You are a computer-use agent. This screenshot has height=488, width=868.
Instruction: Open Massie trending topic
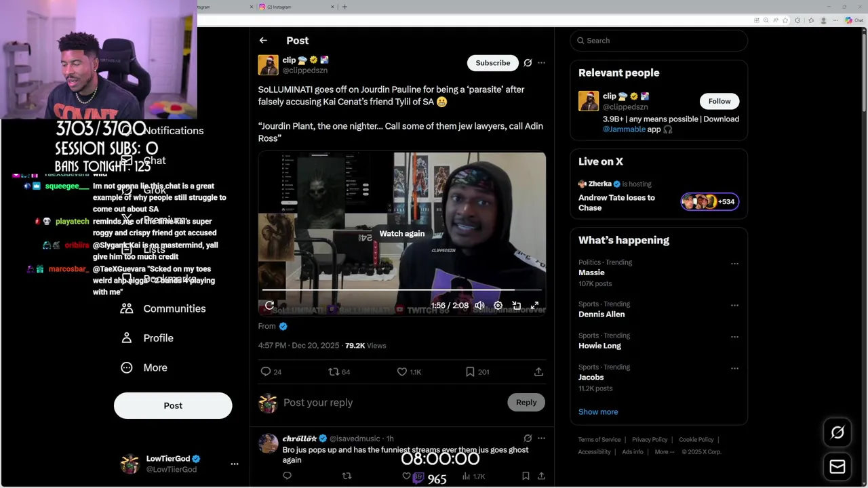[x=591, y=272]
